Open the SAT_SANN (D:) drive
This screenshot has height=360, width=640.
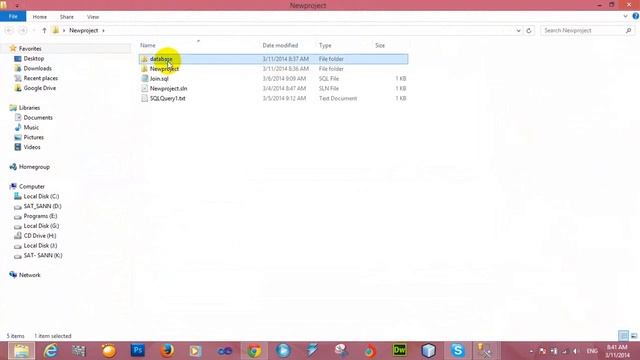42,206
